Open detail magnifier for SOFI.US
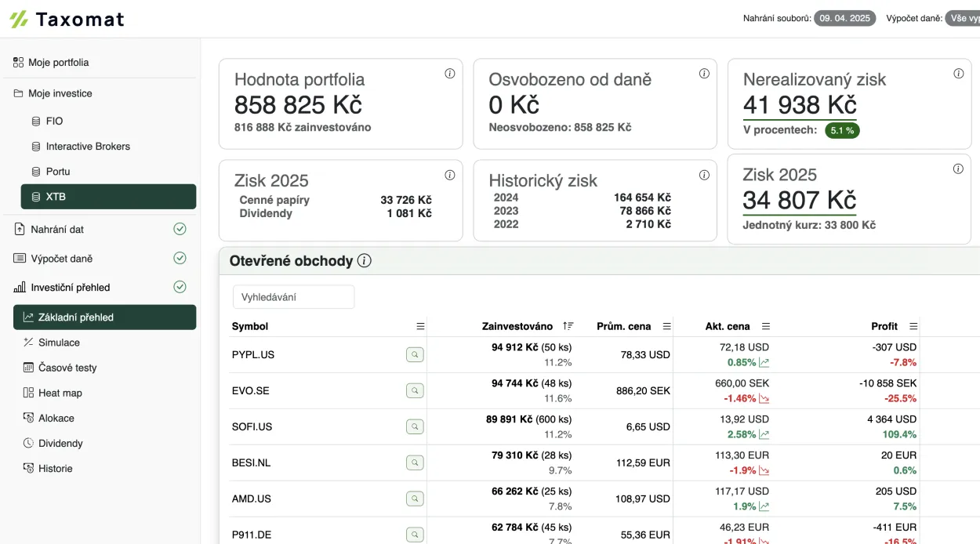Screen dimensions: 980x544 [x=415, y=427]
